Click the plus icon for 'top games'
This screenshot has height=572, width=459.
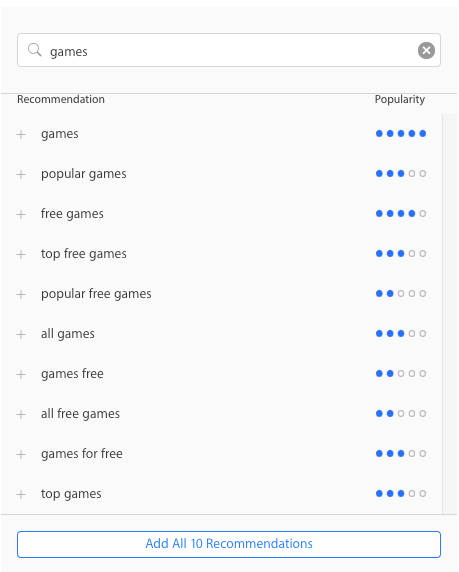point(21,494)
